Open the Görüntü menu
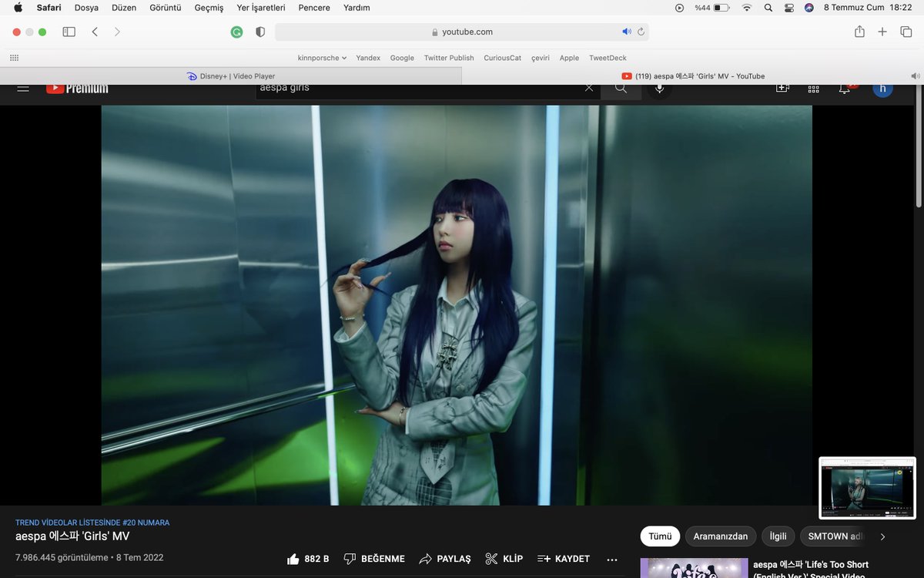This screenshot has height=578, width=924. coord(166,8)
